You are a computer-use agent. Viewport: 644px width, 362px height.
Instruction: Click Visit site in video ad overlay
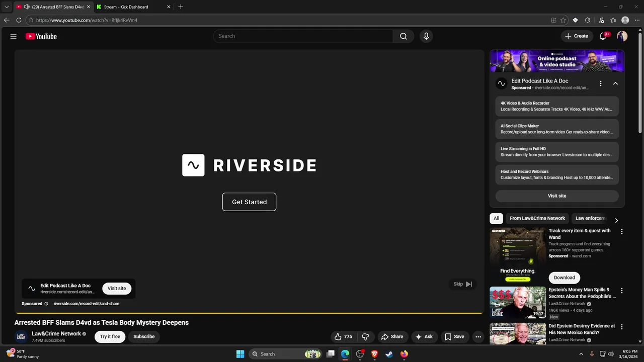coord(117,288)
